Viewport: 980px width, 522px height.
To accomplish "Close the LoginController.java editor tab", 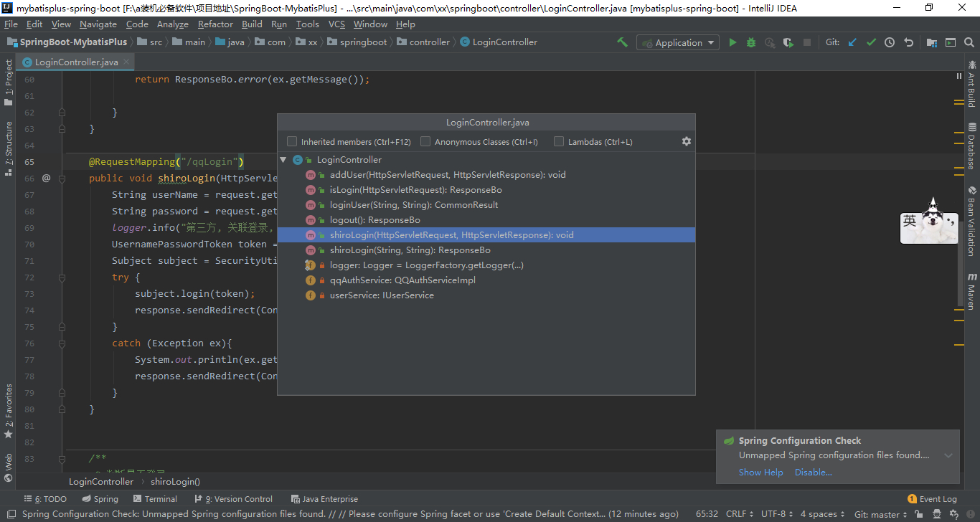I will click(x=125, y=62).
